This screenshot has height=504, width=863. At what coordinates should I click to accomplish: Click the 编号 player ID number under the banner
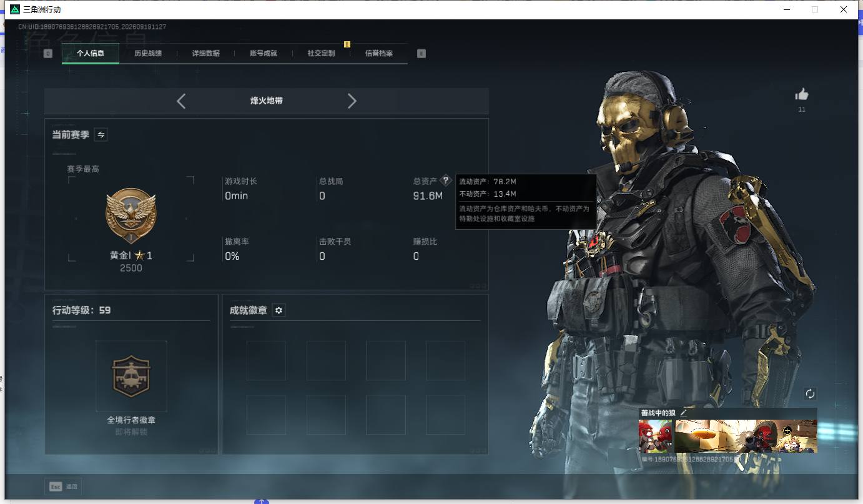(687, 459)
